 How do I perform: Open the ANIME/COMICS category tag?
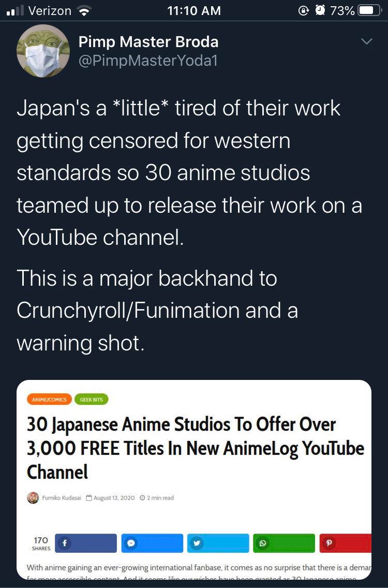click(x=49, y=399)
